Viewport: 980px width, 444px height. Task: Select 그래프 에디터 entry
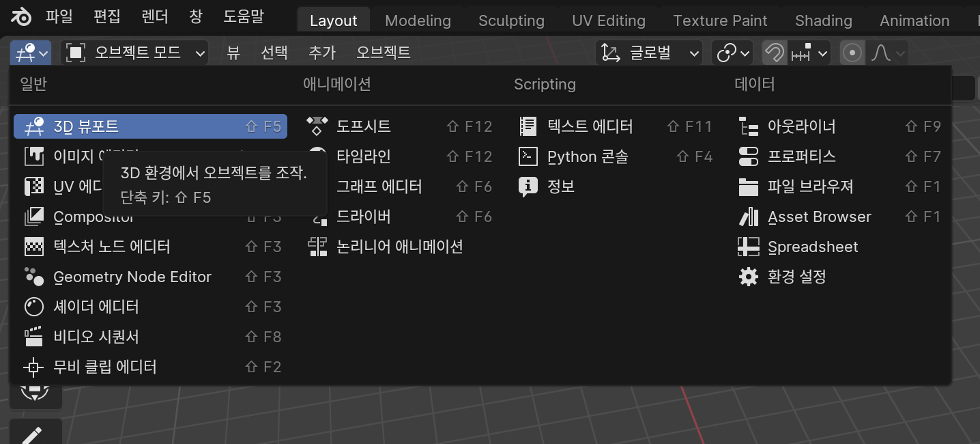coord(400,186)
